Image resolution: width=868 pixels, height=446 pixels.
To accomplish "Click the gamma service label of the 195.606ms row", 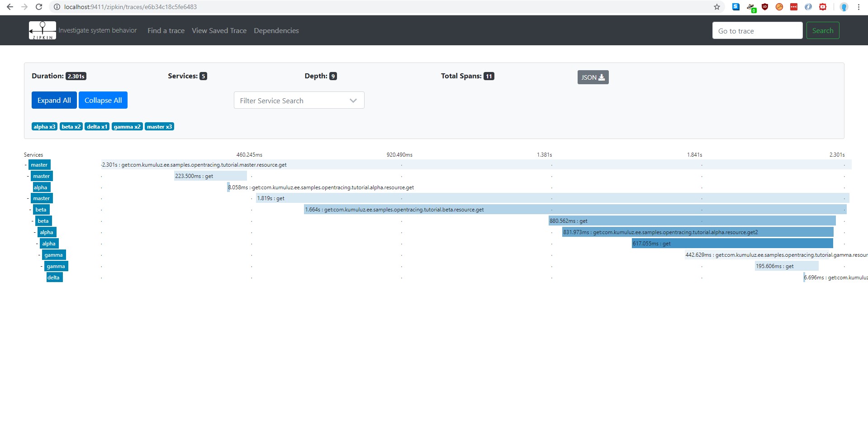I will pos(56,266).
